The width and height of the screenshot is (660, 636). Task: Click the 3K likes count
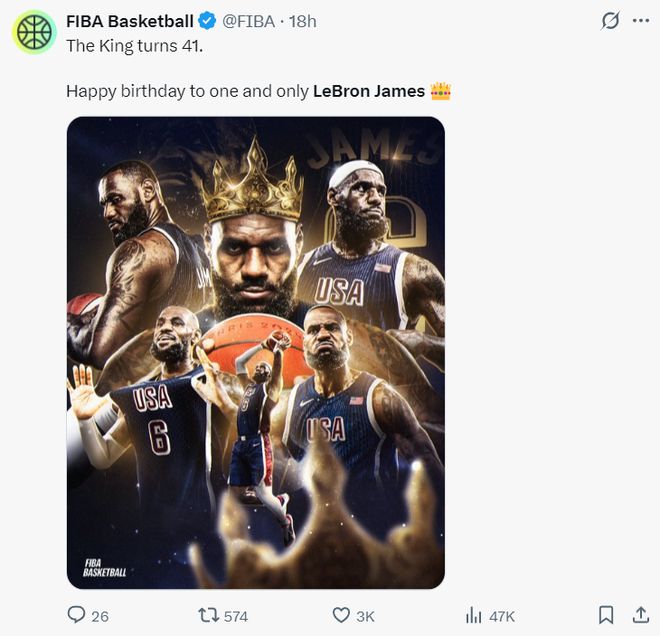point(365,616)
